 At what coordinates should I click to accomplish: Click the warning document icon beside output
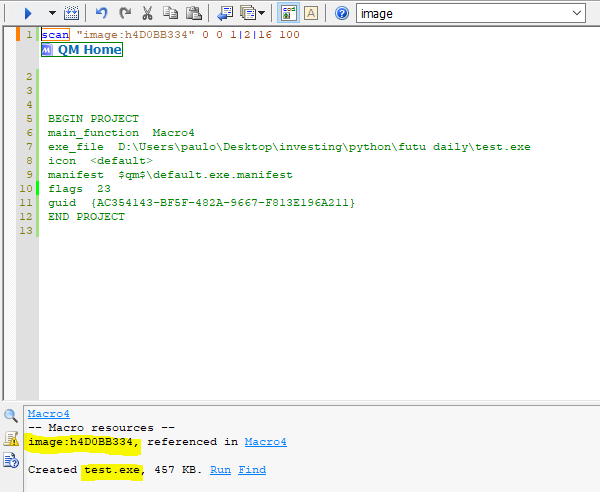(x=11, y=438)
